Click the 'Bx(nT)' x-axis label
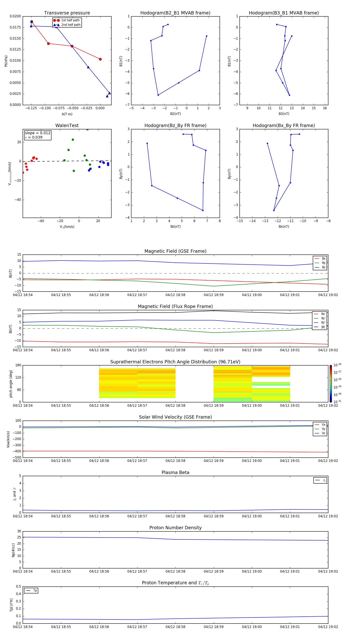The width and height of the screenshot is (351, 644). tap(284, 227)
